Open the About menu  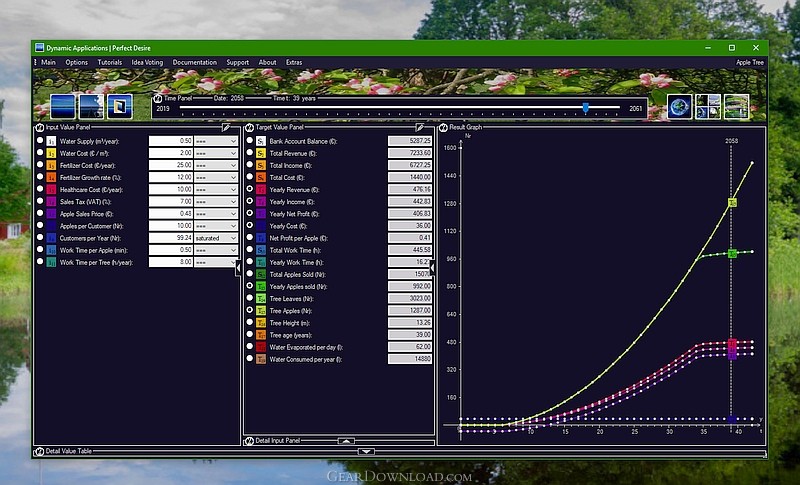267,62
